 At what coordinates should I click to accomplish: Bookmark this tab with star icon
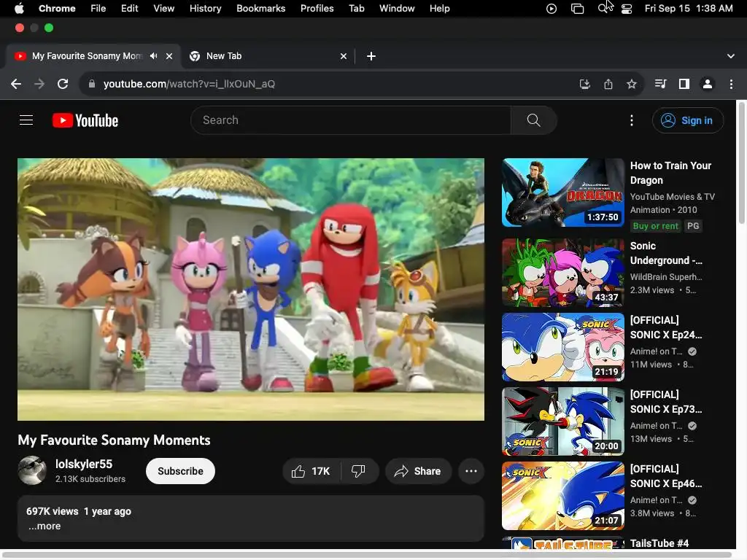pos(632,85)
